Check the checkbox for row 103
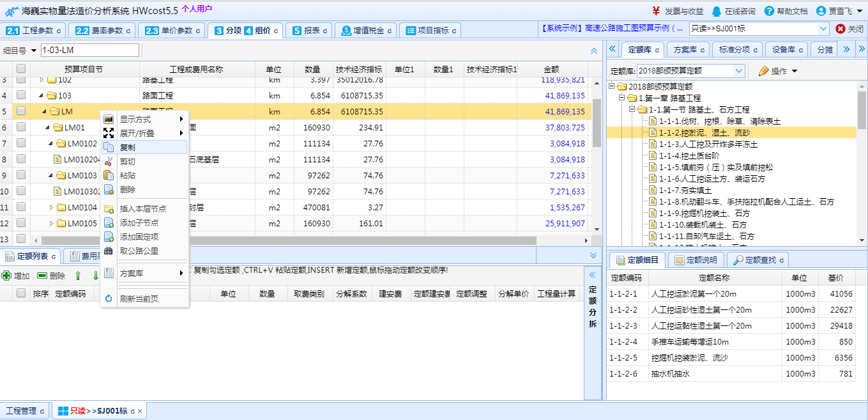The image size is (868, 420). [x=21, y=95]
